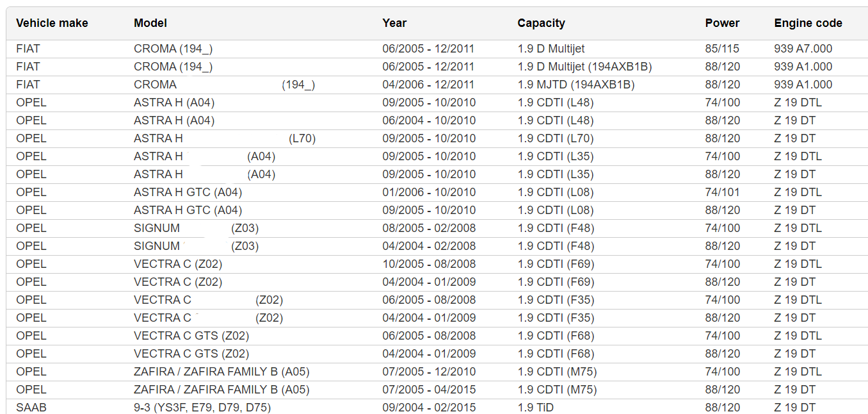This screenshot has width=868, height=414.
Task: Click the 1.9 MJTD (194AXB1B) capacity cell
Action: coord(575,85)
